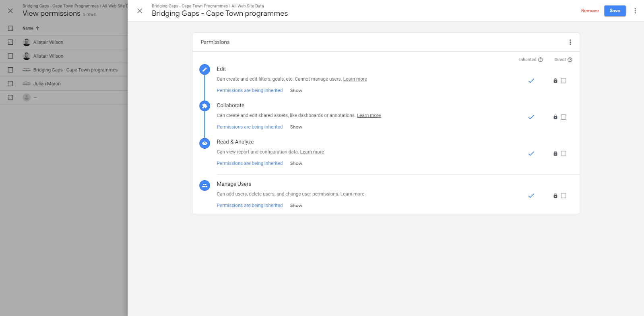This screenshot has width=644, height=316.
Task: Click first Alistair Wilson avatar
Action: (27, 42)
